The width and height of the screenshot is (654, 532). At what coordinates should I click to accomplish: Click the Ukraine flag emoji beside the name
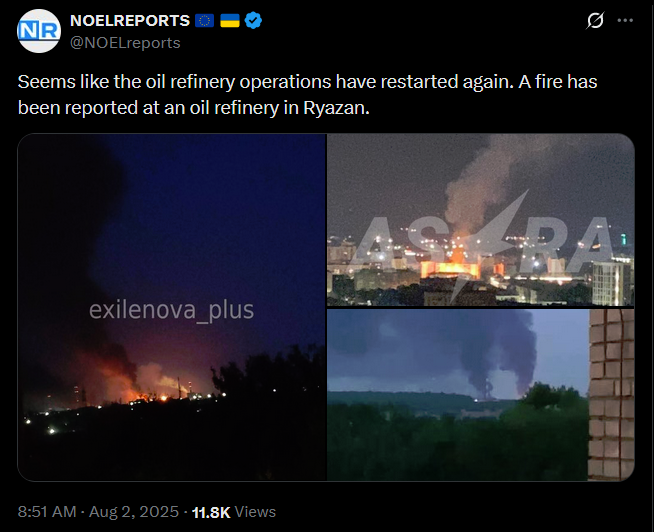pos(230,20)
